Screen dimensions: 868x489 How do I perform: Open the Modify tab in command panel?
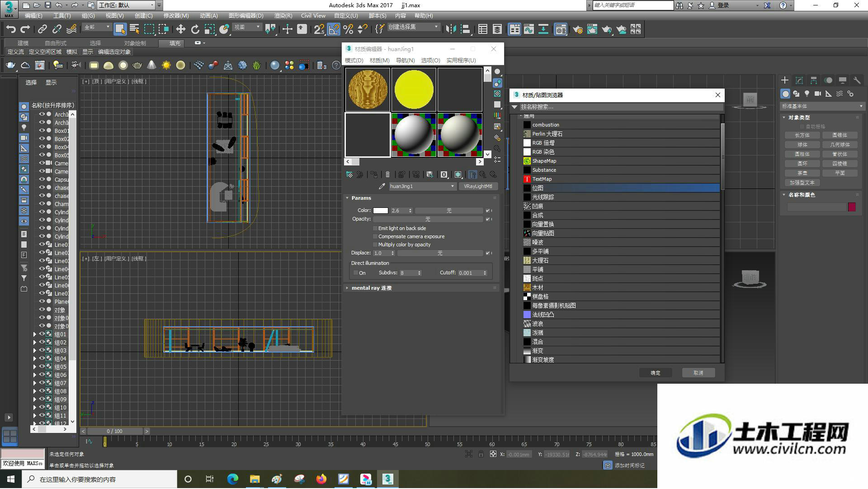pos(799,80)
